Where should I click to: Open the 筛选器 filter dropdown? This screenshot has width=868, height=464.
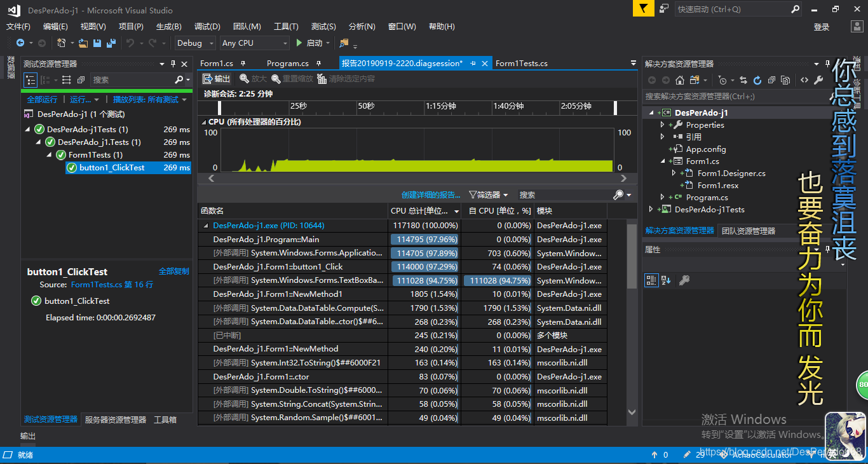click(488, 194)
